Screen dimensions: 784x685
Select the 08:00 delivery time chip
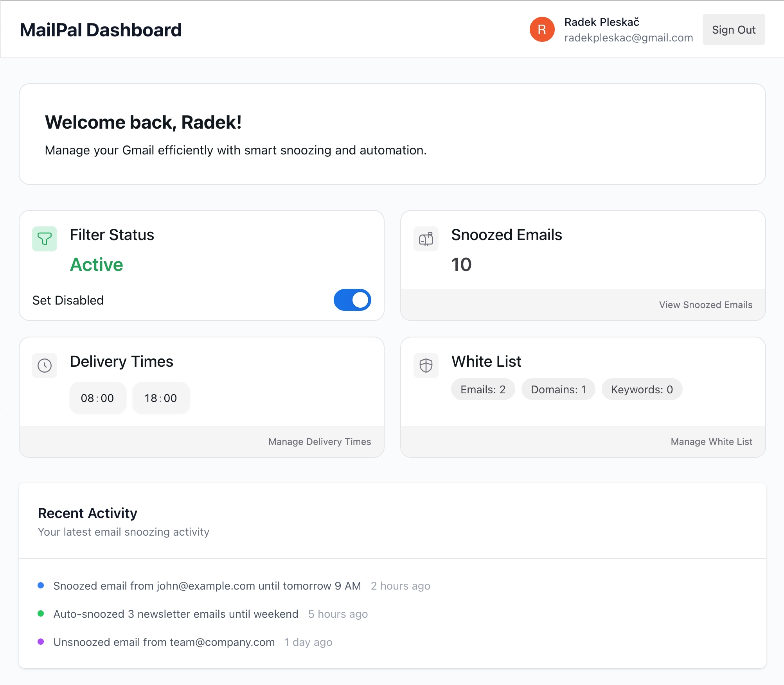pos(97,398)
